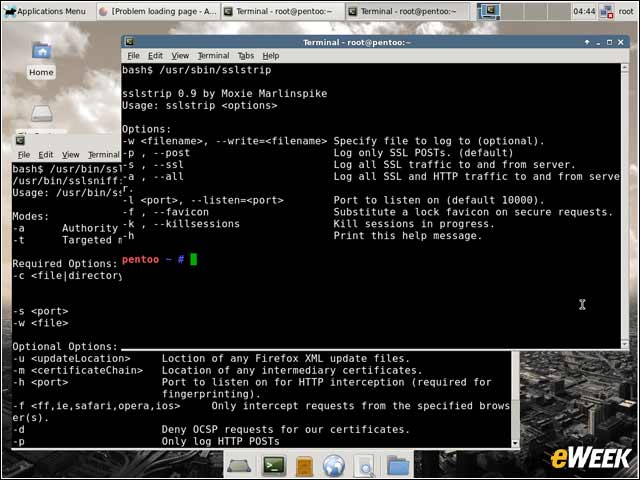
Task: Launch the terminal emulator from dock
Action: (x=274, y=465)
